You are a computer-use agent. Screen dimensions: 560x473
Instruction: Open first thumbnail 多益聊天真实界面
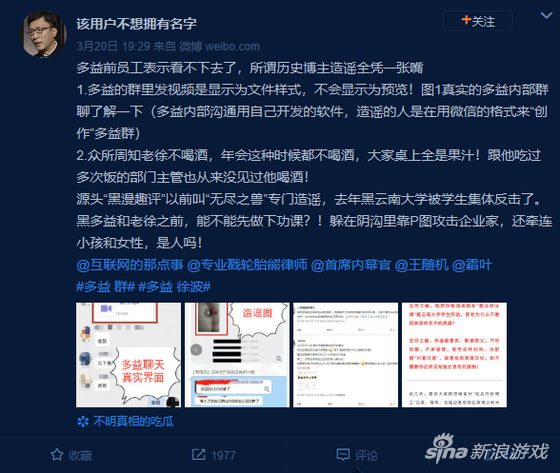(x=128, y=355)
